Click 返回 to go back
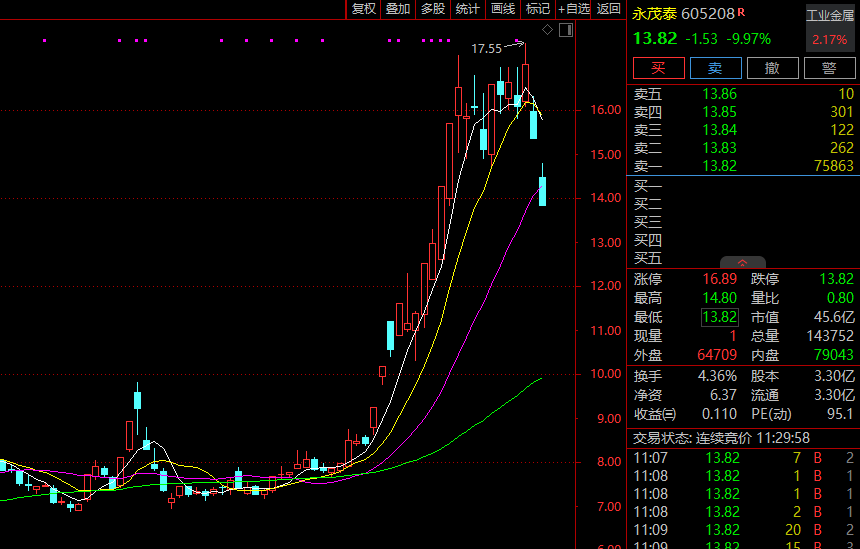The width and height of the screenshot is (860, 549). point(609,9)
